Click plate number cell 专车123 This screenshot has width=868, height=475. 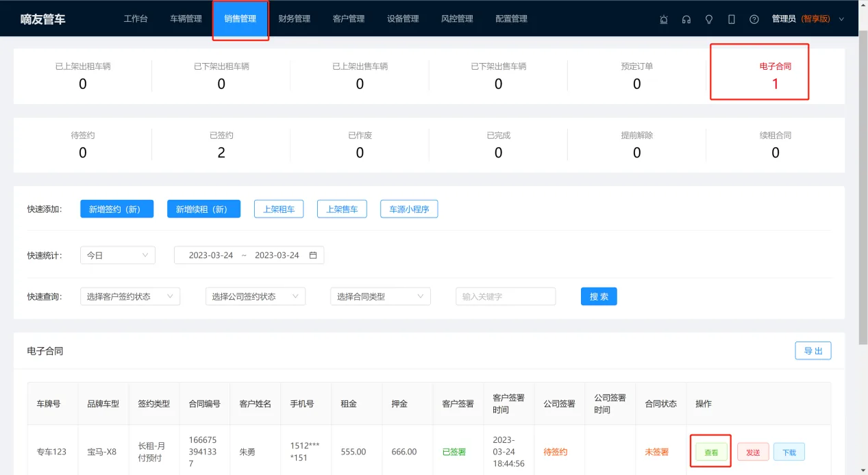pos(51,452)
